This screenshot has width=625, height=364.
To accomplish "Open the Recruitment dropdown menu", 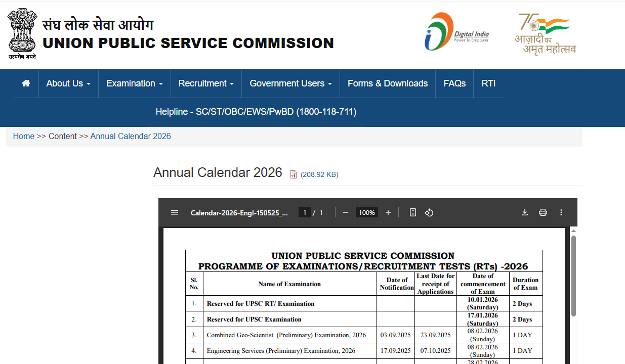I will point(206,83).
